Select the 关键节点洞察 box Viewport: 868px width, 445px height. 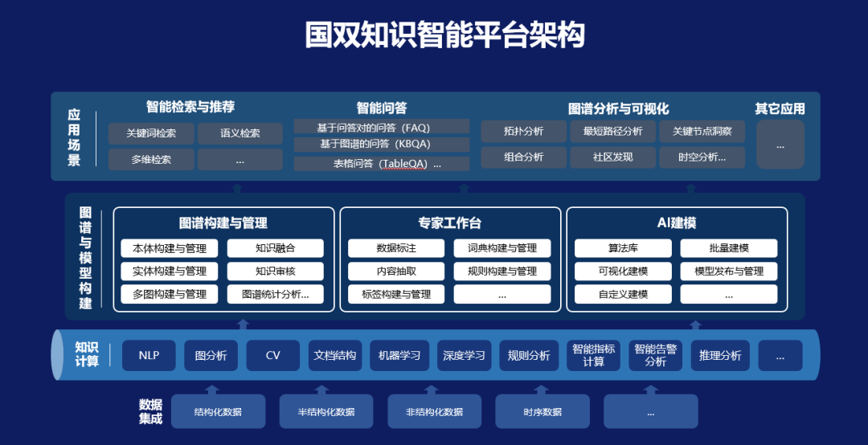click(702, 132)
